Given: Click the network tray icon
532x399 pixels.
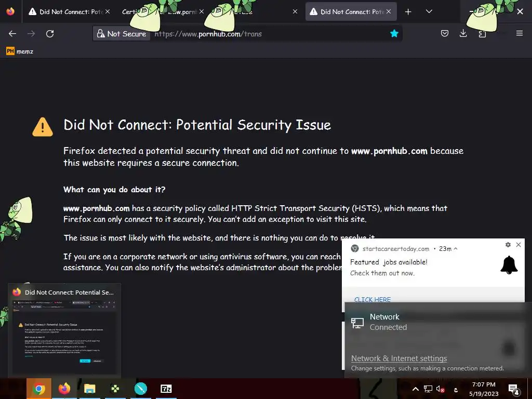Looking at the screenshot, I should click(428, 389).
